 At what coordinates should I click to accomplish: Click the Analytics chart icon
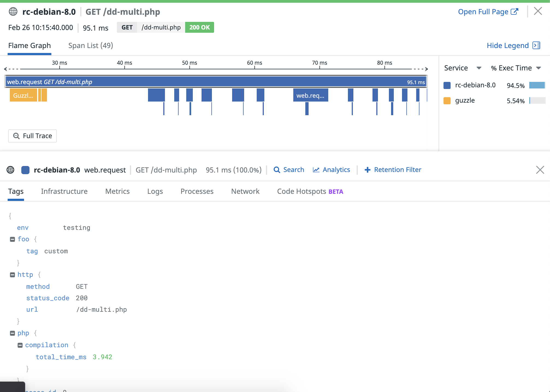tap(316, 170)
